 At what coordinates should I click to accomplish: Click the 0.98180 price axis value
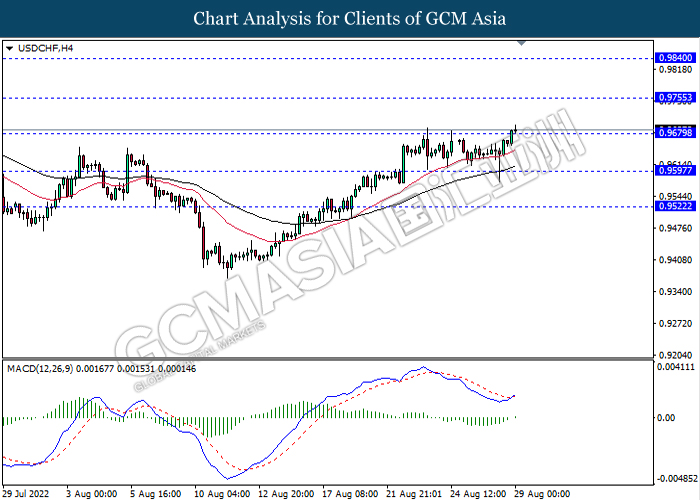tap(675, 70)
